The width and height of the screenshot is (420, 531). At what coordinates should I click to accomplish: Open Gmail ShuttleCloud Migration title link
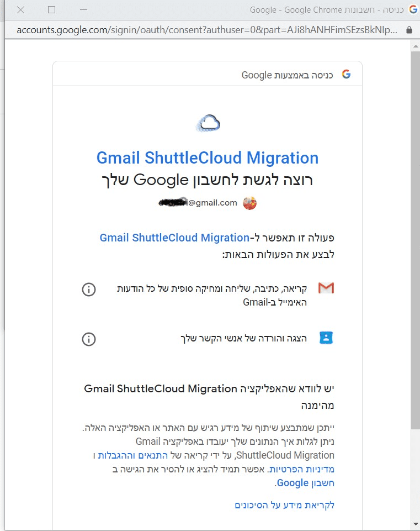pyautogui.click(x=208, y=158)
